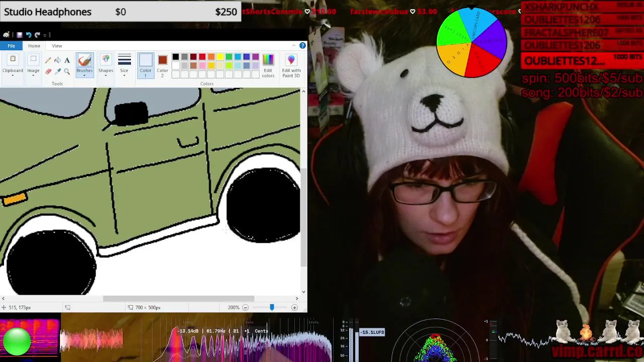Switch to the Home tab
Viewport: 644px width, 362px height.
coord(34,46)
